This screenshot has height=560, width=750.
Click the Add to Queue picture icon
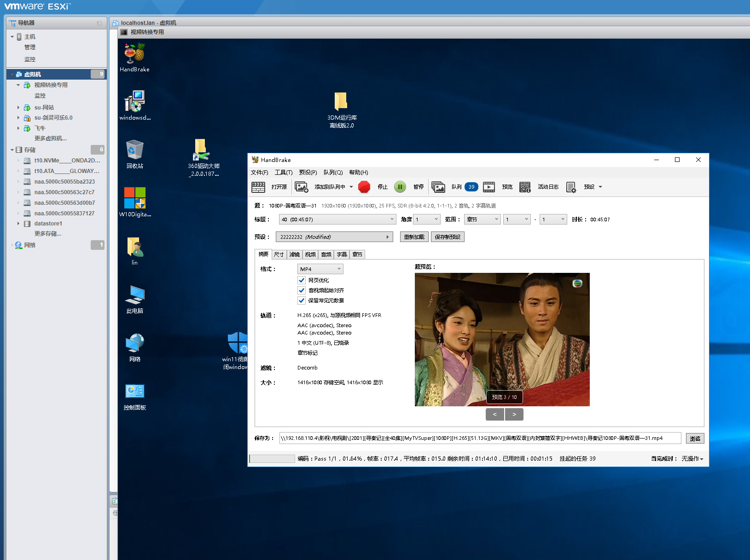click(302, 187)
